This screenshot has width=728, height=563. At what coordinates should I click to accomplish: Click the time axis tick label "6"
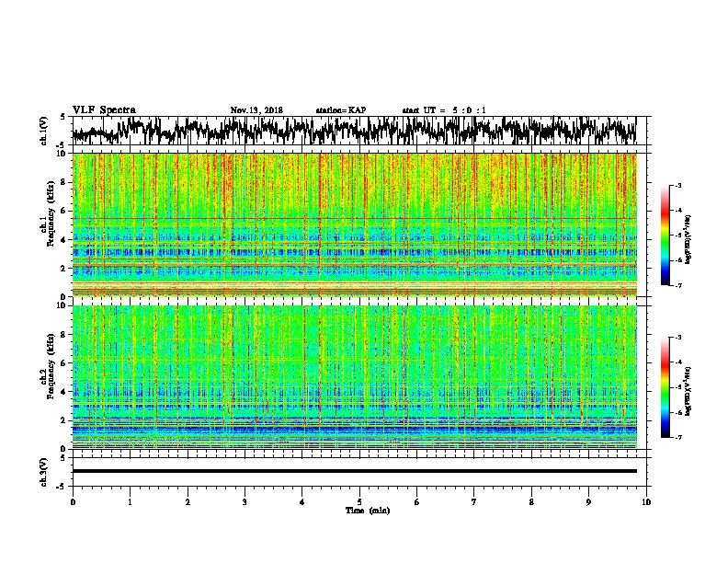pos(417,501)
